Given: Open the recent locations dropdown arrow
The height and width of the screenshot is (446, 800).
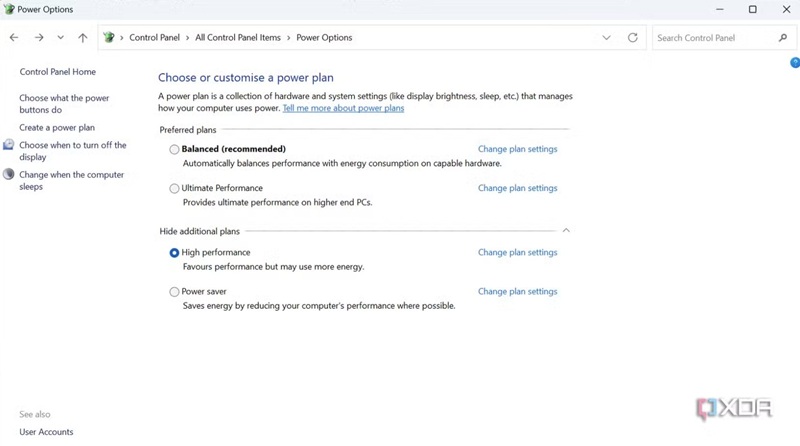Looking at the screenshot, I should (61, 38).
